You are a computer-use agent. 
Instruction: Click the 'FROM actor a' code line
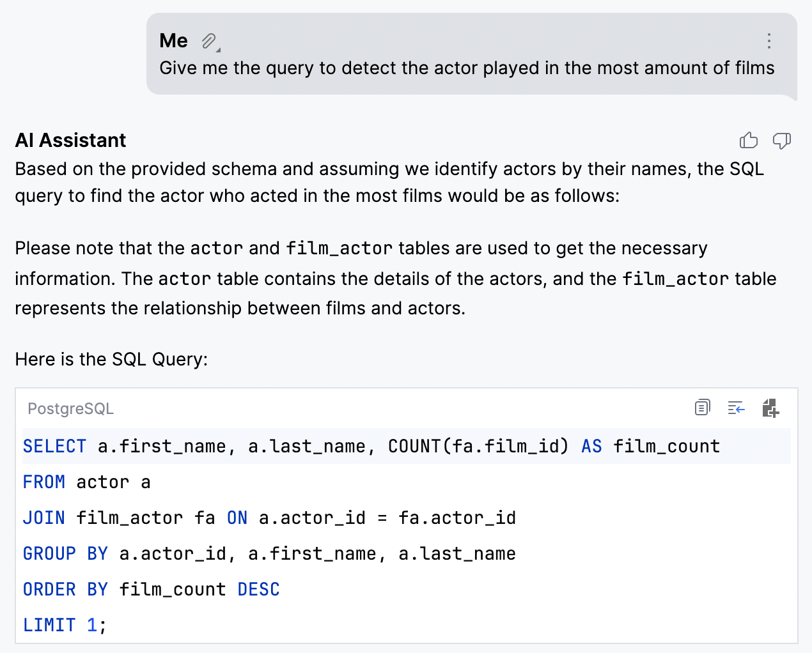[86, 482]
